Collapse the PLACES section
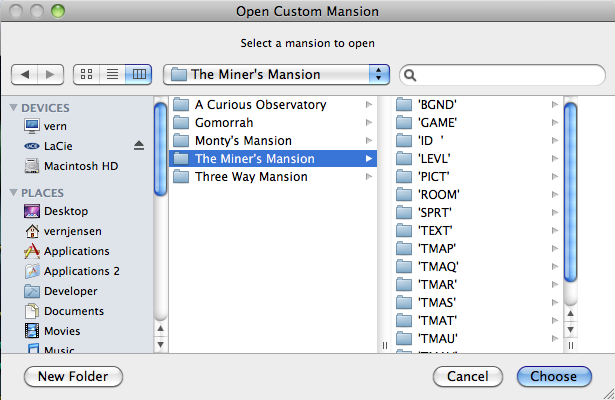 [x=13, y=192]
